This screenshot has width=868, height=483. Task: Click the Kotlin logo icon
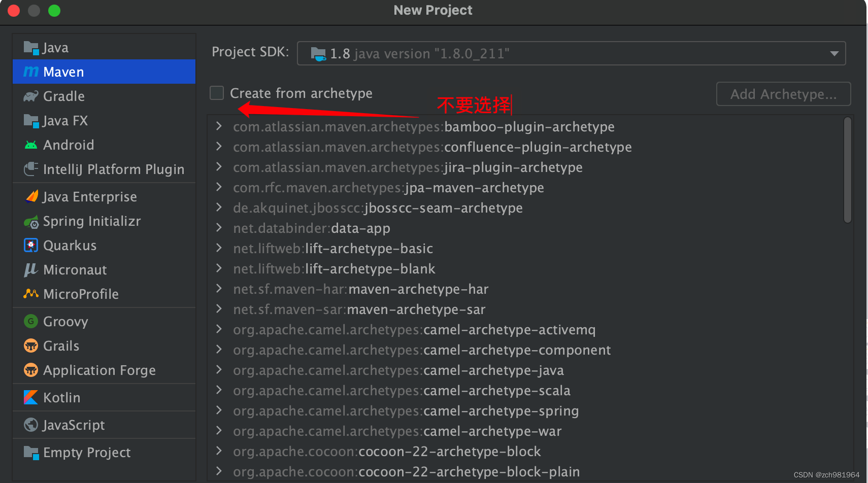(x=31, y=397)
